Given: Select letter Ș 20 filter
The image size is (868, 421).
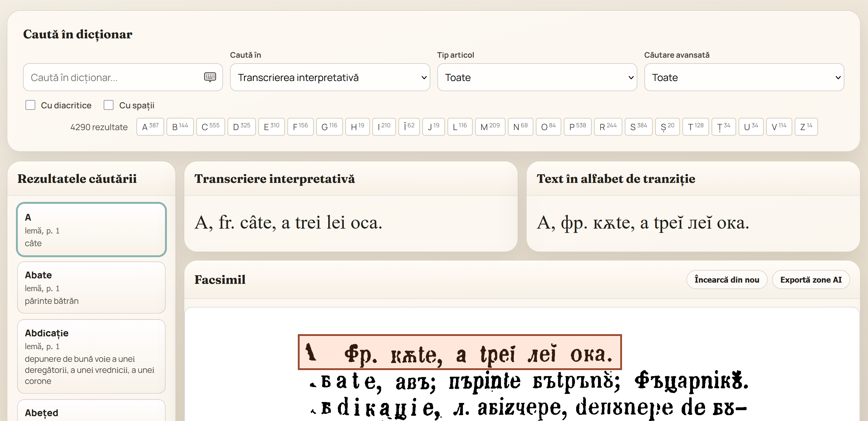Looking at the screenshot, I should [667, 127].
